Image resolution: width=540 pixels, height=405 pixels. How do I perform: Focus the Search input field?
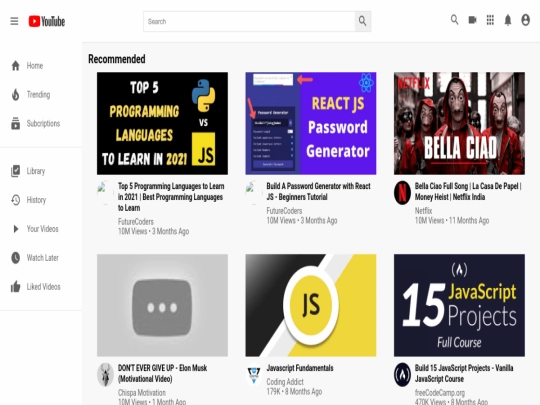point(249,21)
